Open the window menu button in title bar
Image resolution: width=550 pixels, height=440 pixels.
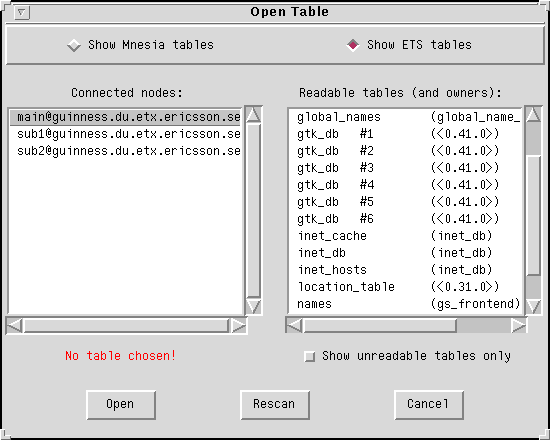[x=22, y=13]
